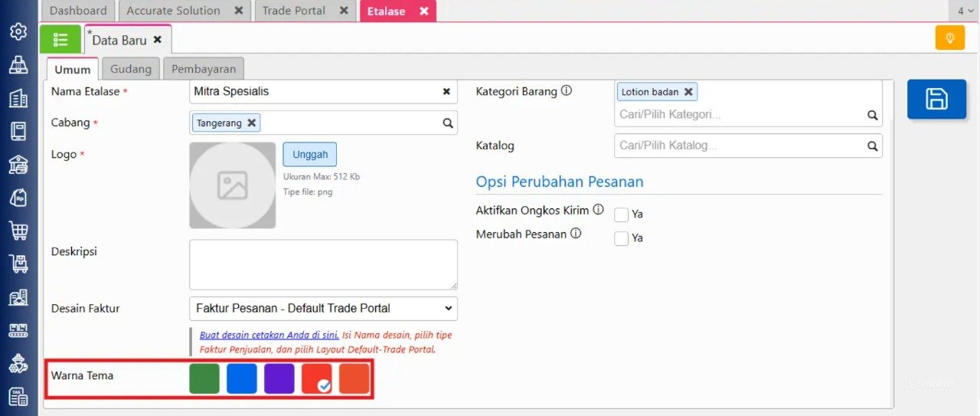Image resolution: width=980 pixels, height=416 pixels.
Task: Open the Gudang tab
Action: coord(131,69)
